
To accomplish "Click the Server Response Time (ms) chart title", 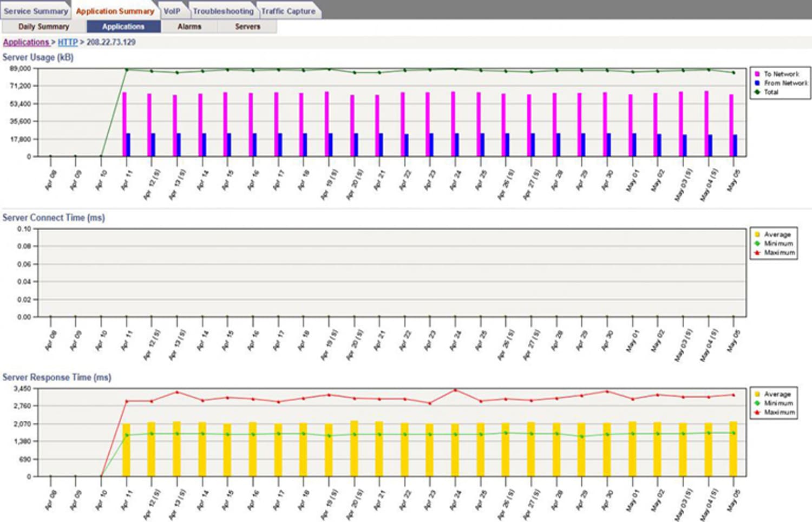I will coord(57,377).
